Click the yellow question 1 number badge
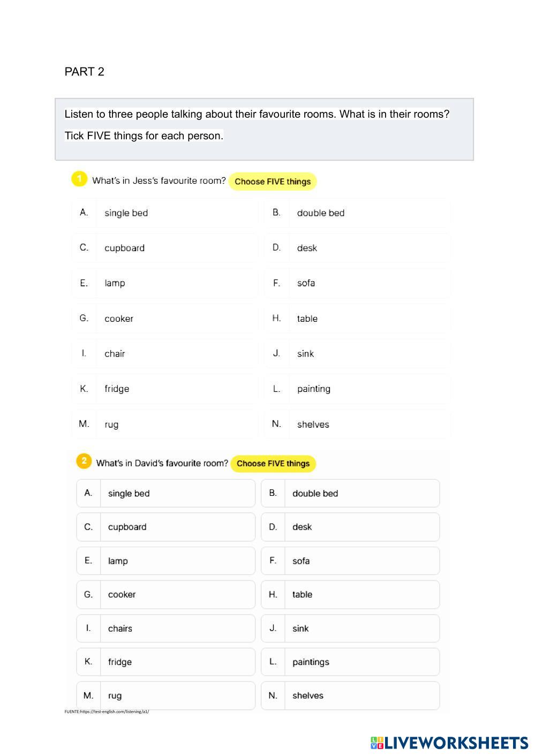Viewport: 535px width, 756px height. [79, 179]
